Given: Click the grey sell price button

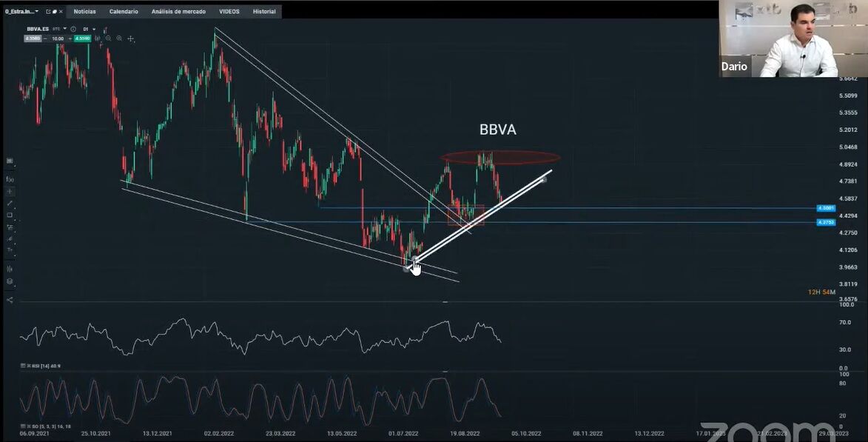Looking at the screenshot, I should tap(33, 38).
